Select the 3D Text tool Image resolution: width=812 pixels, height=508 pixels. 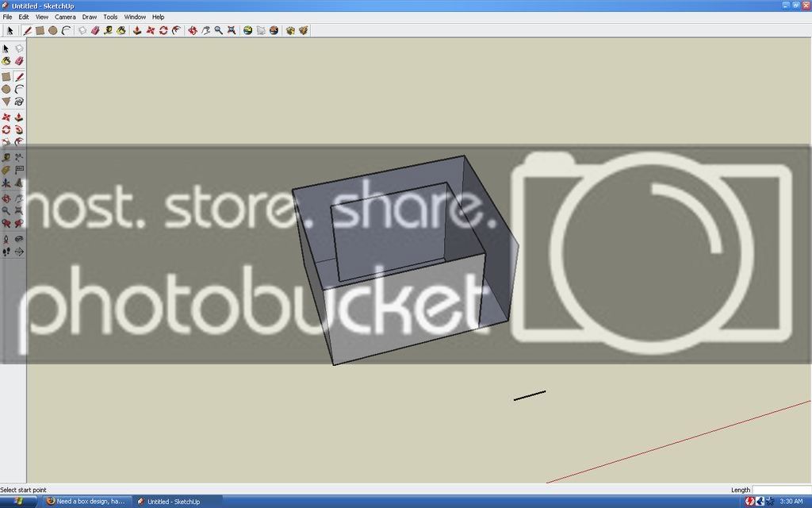pos(19,183)
